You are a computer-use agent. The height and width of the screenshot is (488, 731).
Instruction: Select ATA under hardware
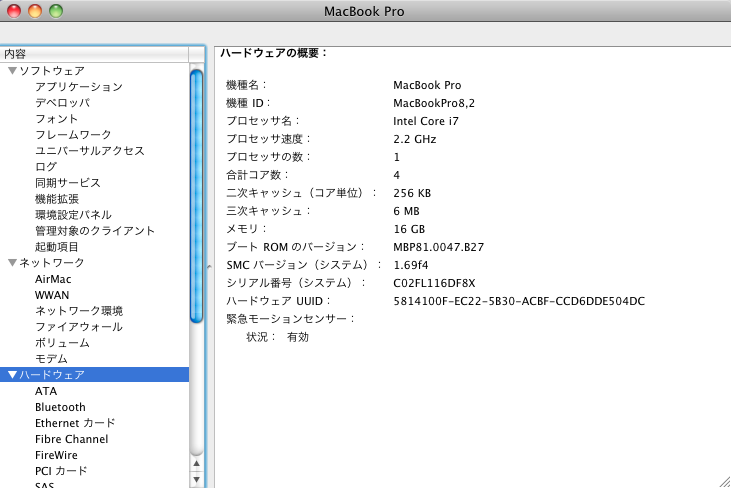(46, 391)
